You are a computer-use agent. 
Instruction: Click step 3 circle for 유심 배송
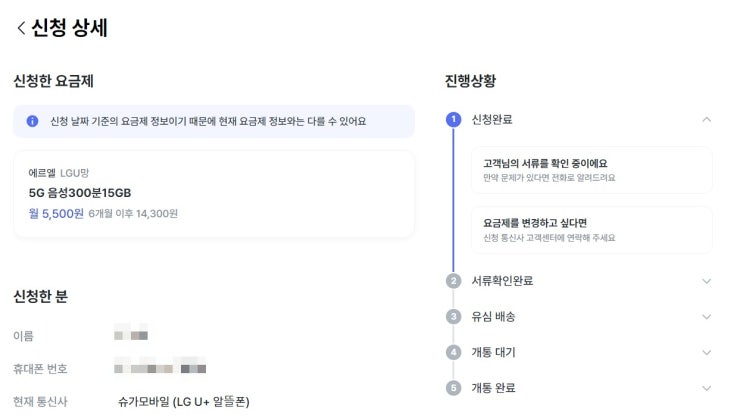pyautogui.click(x=453, y=317)
